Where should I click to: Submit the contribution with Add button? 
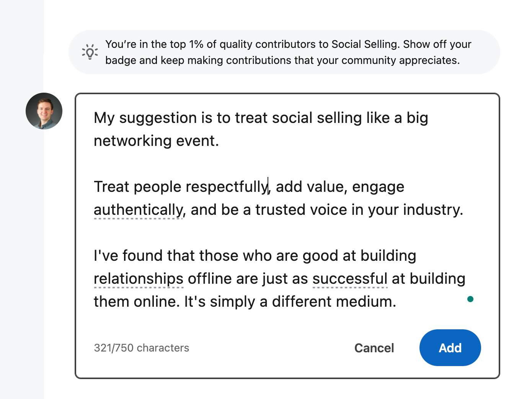[x=450, y=348]
